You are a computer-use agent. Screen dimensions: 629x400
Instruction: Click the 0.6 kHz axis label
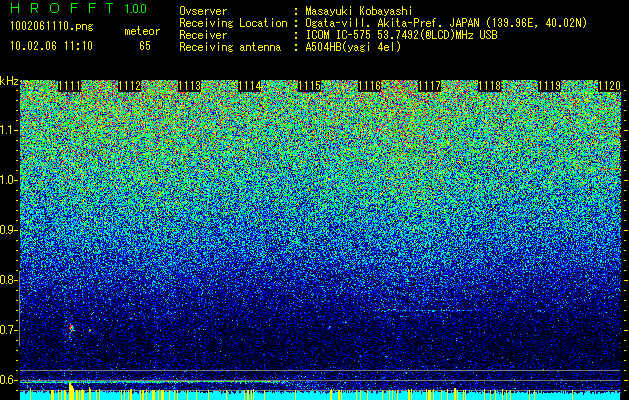coord(8,380)
